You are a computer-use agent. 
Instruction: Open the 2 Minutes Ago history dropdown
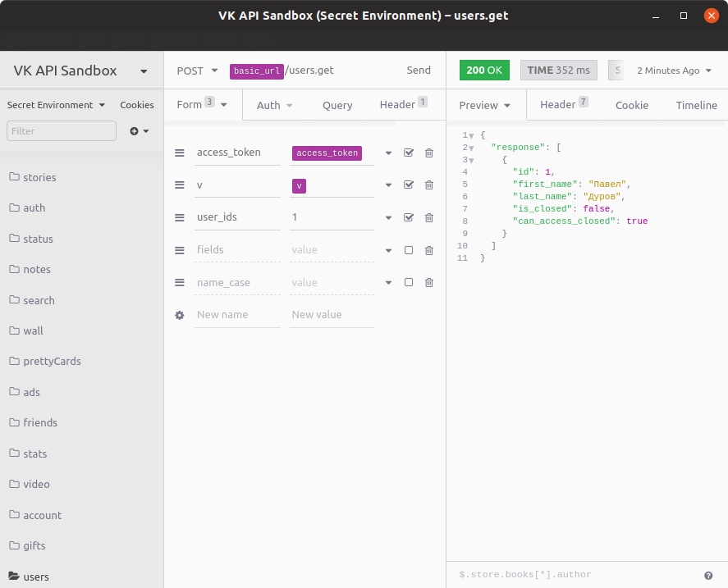(x=674, y=71)
